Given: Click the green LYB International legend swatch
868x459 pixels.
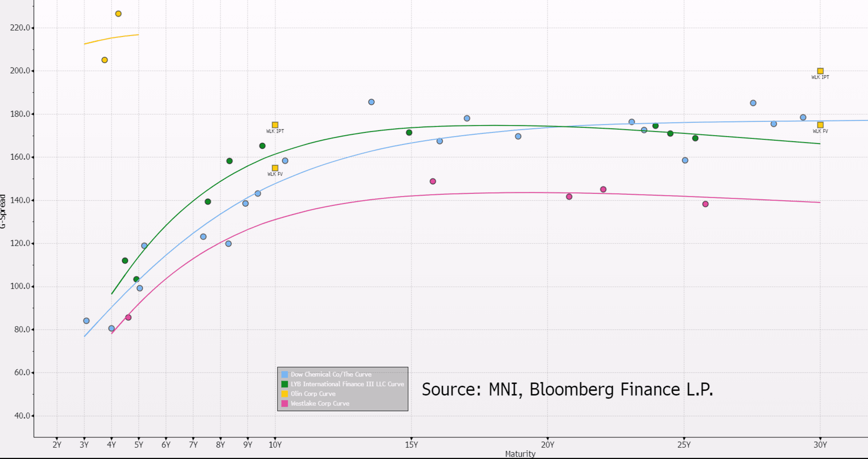Looking at the screenshot, I should coord(285,384).
